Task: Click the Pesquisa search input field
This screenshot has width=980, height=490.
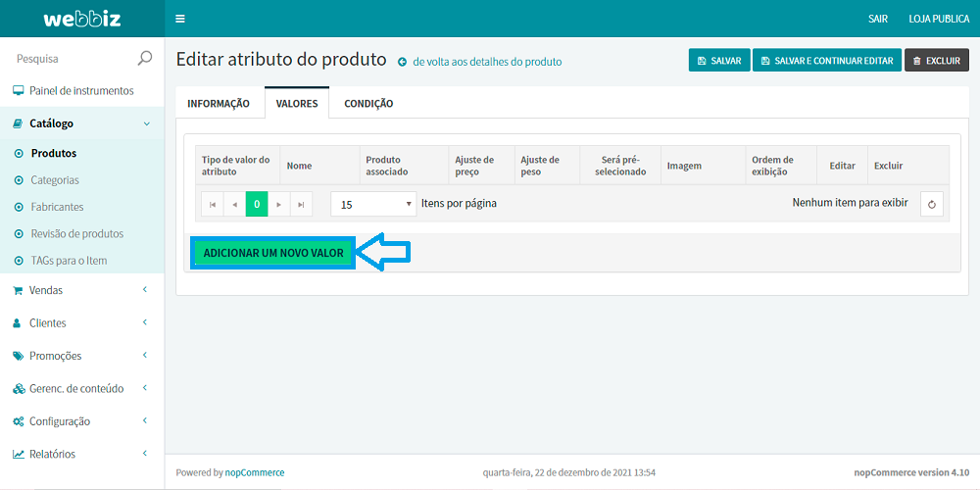Action: [x=73, y=58]
